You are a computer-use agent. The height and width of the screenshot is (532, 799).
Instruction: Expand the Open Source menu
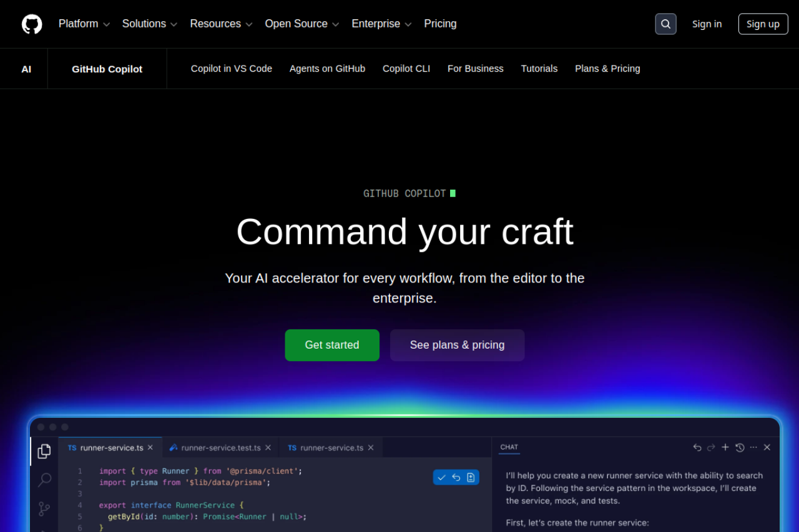click(302, 24)
